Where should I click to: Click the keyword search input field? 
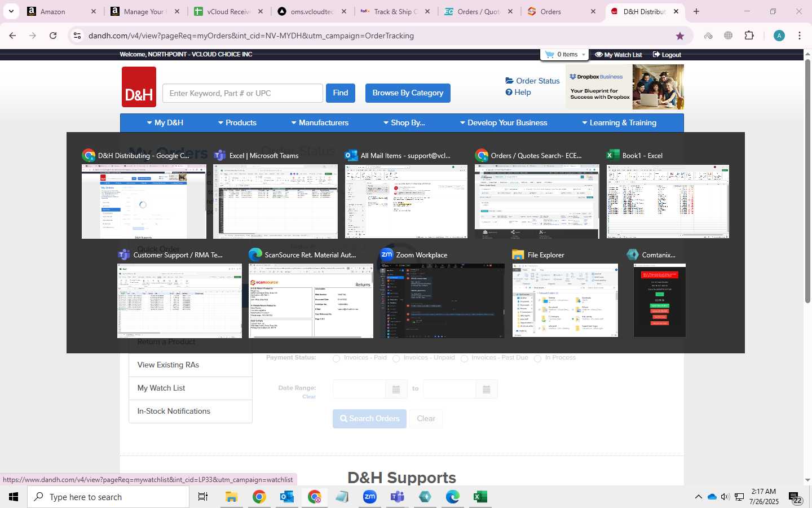242,93
